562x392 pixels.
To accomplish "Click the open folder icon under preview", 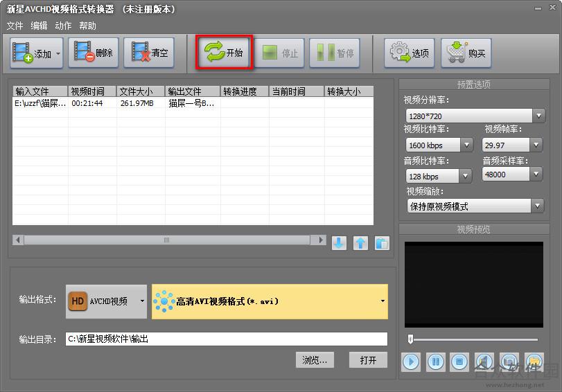I will pyautogui.click(x=534, y=362).
